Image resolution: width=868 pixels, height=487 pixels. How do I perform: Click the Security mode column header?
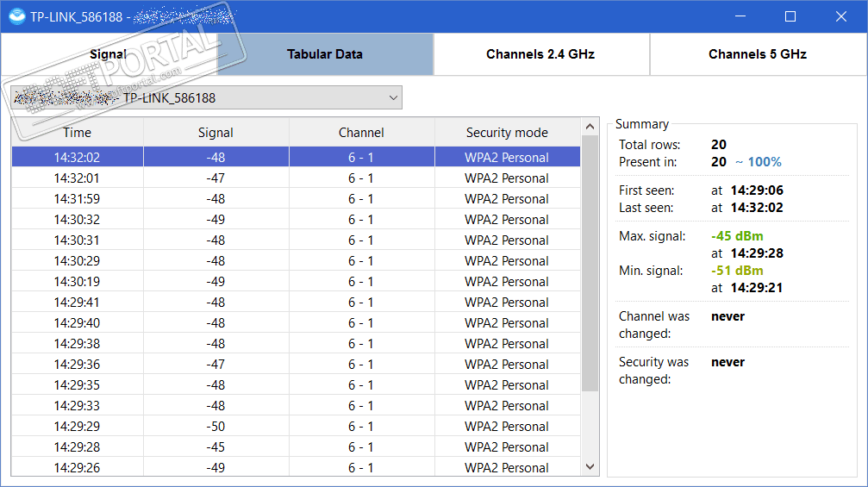pos(507,133)
